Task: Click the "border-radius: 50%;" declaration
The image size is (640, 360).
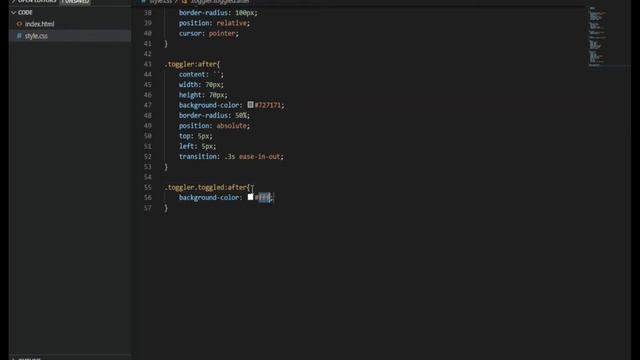Action: tap(214, 116)
